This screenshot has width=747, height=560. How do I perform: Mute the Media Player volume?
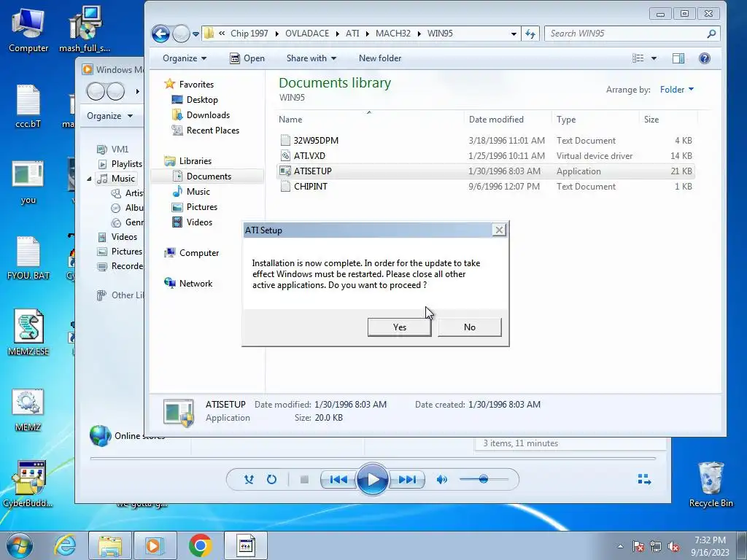point(441,480)
